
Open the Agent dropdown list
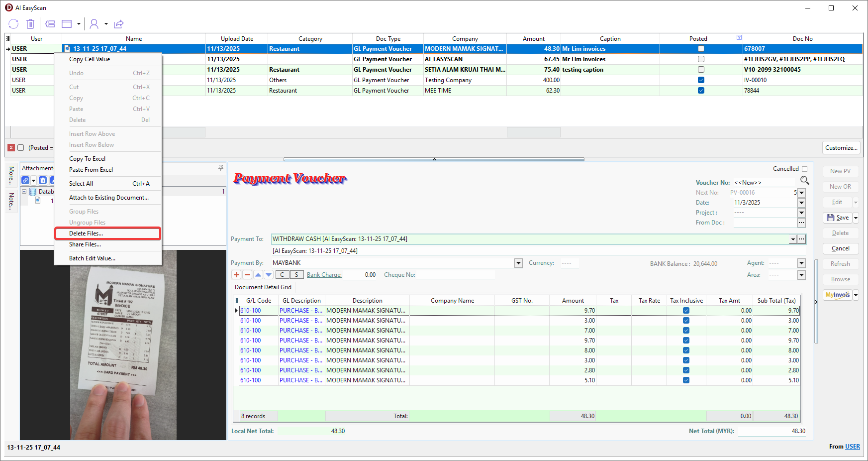[x=801, y=263]
